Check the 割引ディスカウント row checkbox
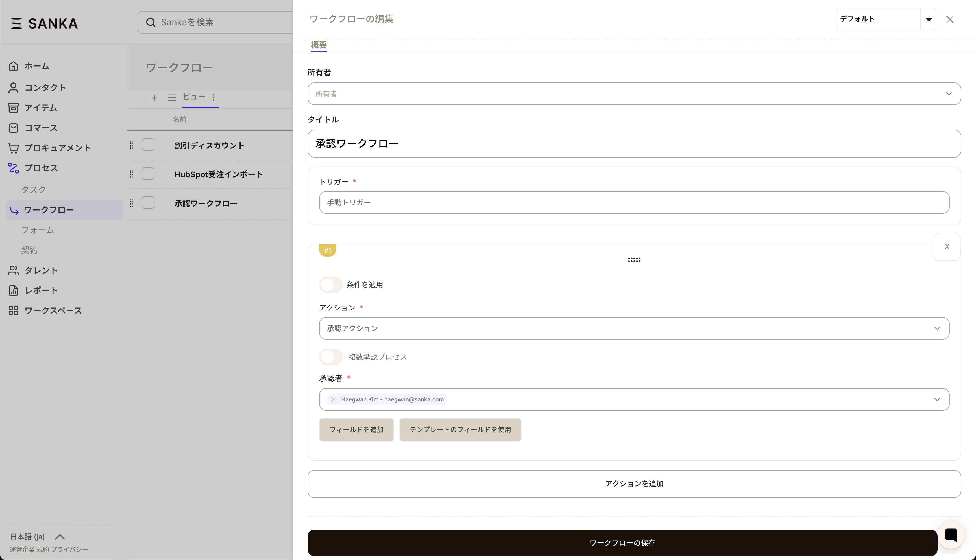The image size is (976, 560). [148, 145]
